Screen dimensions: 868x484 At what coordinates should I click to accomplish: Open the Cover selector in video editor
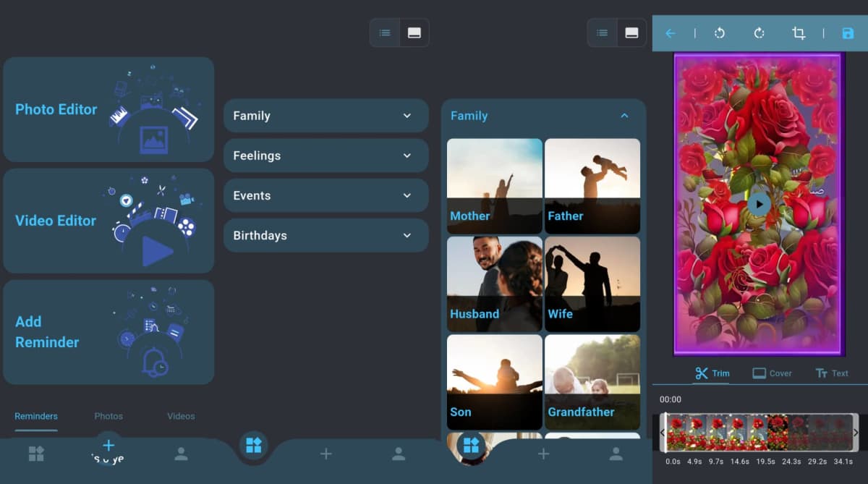tap(773, 373)
